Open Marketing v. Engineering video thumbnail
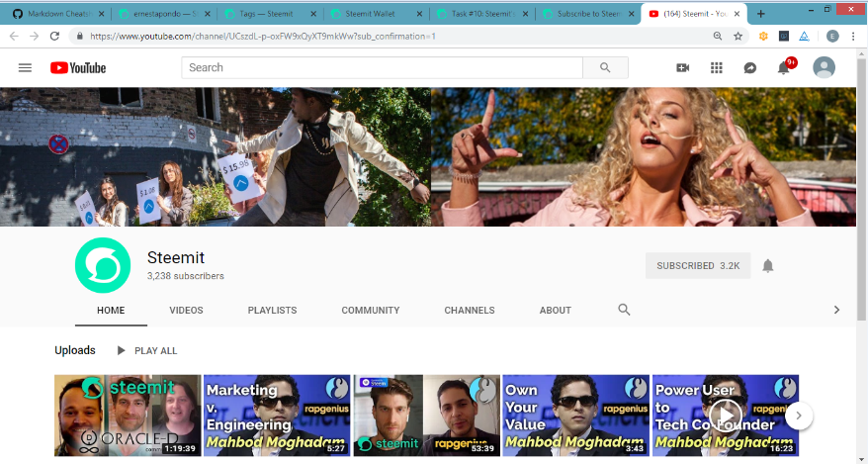The width and height of the screenshot is (868, 464). point(277,416)
